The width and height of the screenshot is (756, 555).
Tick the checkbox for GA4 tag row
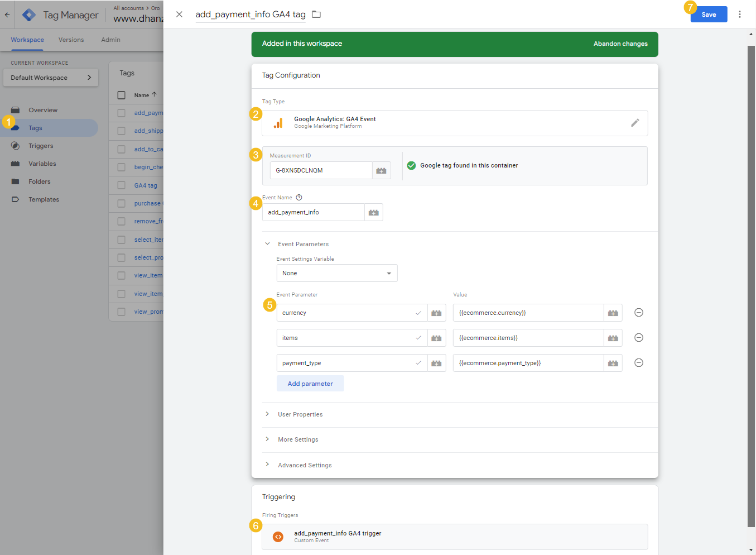pyautogui.click(x=121, y=185)
